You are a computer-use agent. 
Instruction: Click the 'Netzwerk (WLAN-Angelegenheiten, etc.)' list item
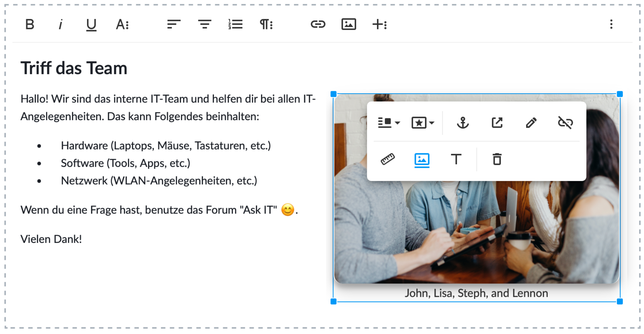click(159, 181)
